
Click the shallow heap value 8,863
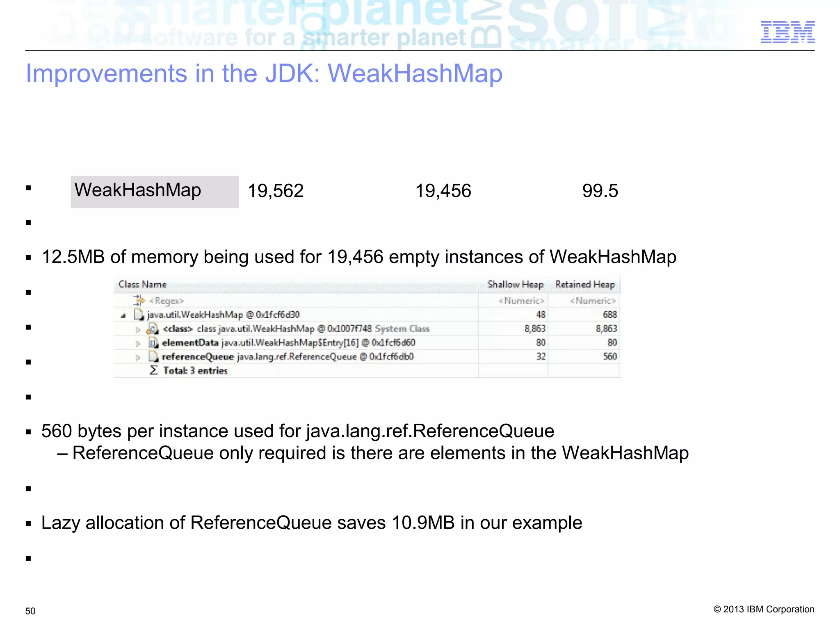point(535,329)
